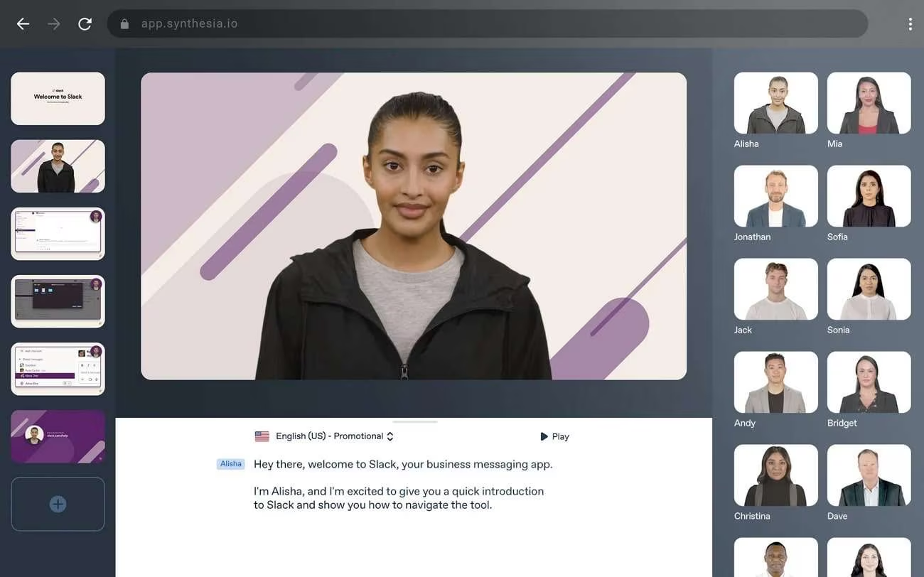The image size is (924, 577).
Task: Choose the Mia avatar
Action: pyautogui.click(x=869, y=103)
